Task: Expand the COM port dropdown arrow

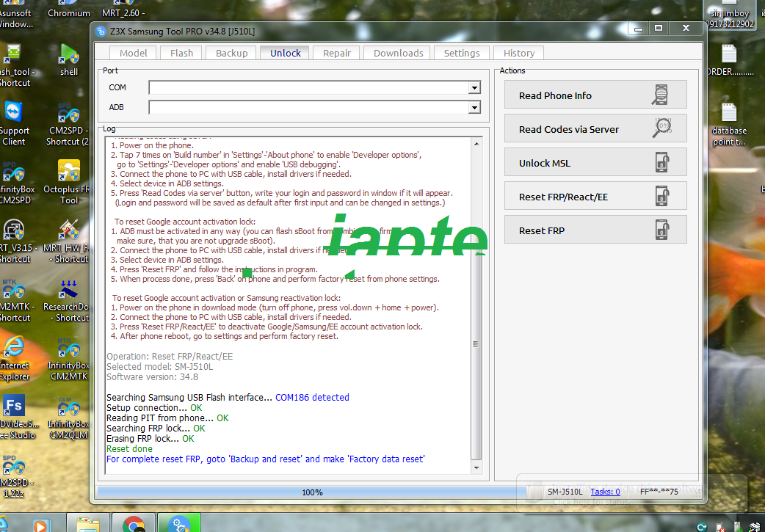Action: pos(474,88)
